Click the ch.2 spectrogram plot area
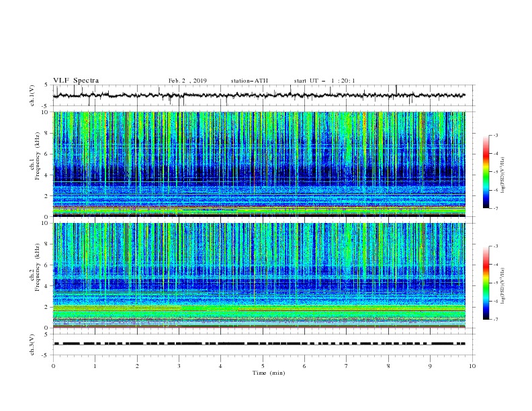 pos(259,275)
